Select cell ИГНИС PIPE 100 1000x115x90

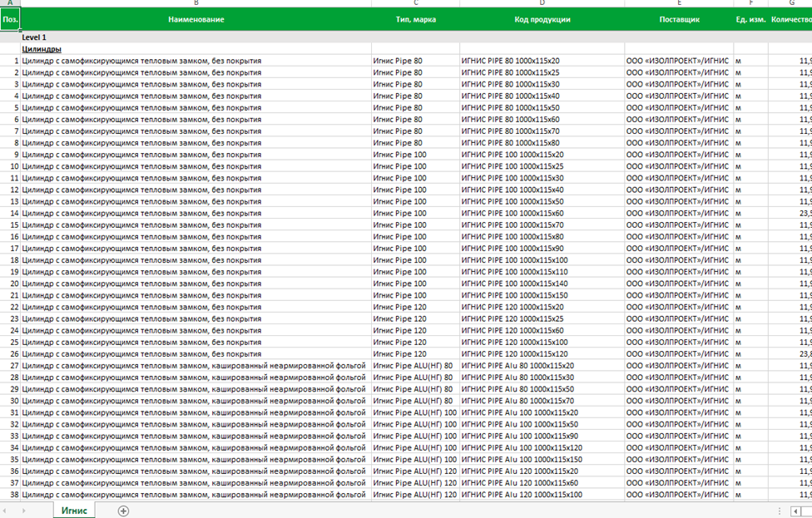[x=542, y=249]
